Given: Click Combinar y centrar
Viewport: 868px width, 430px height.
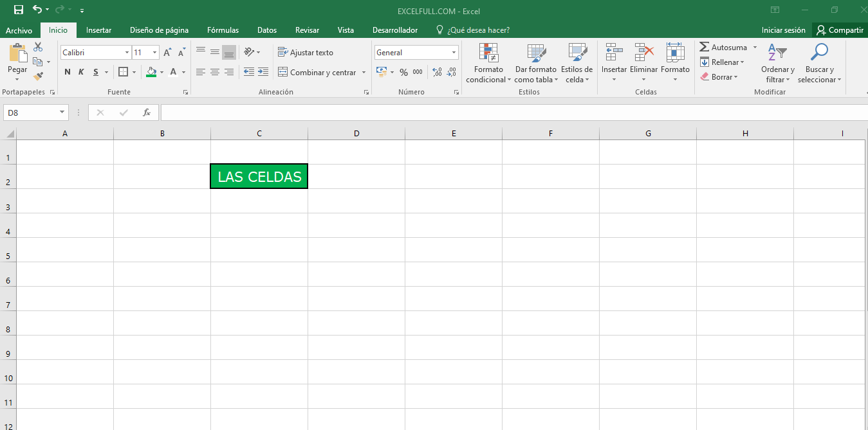Looking at the screenshot, I should pos(317,73).
